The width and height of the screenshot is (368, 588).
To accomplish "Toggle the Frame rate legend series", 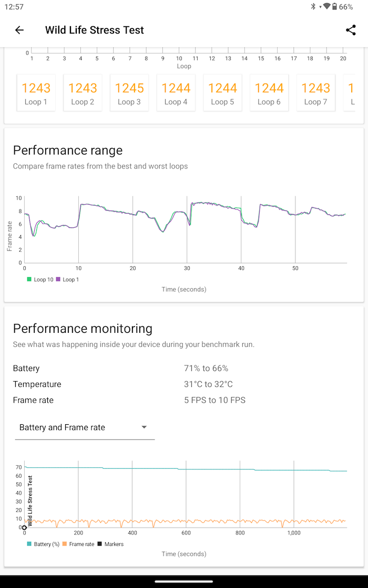I will coord(78,544).
